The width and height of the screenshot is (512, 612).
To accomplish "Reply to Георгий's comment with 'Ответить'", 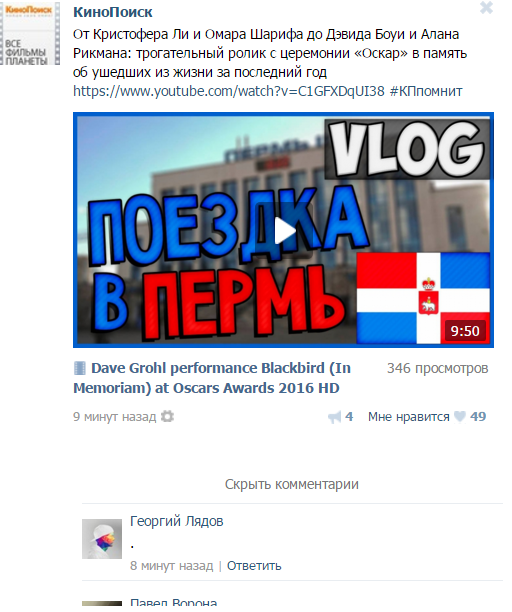I will click(254, 566).
